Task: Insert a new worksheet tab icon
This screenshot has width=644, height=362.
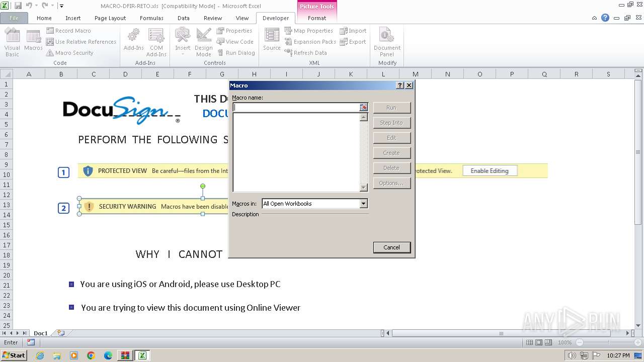Action: [61, 333]
